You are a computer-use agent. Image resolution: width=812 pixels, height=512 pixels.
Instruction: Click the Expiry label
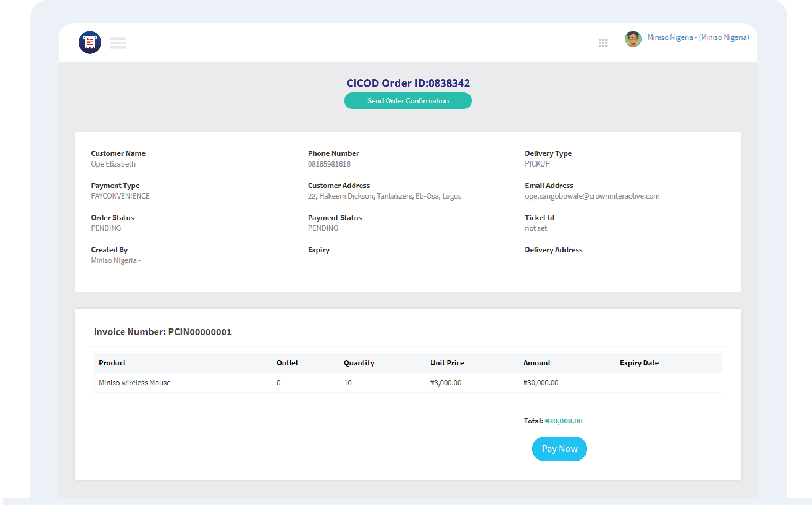(x=319, y=250)
